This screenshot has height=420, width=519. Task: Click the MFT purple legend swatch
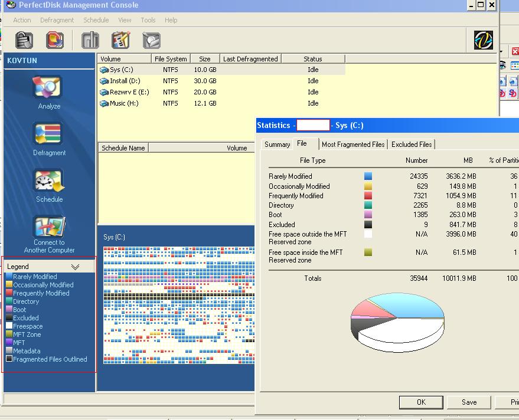click(9, 342)
